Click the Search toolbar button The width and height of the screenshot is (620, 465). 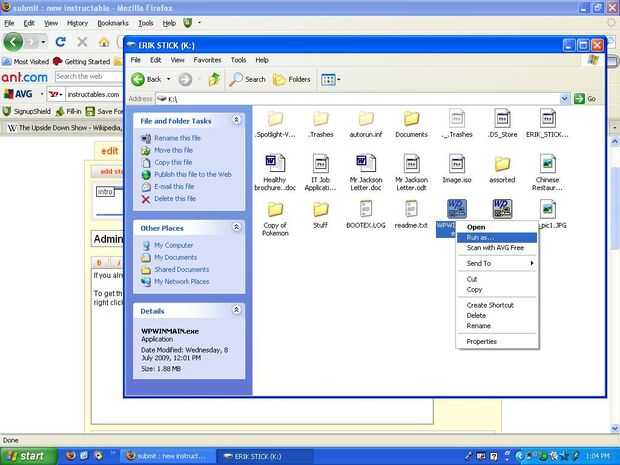point(248,79)
